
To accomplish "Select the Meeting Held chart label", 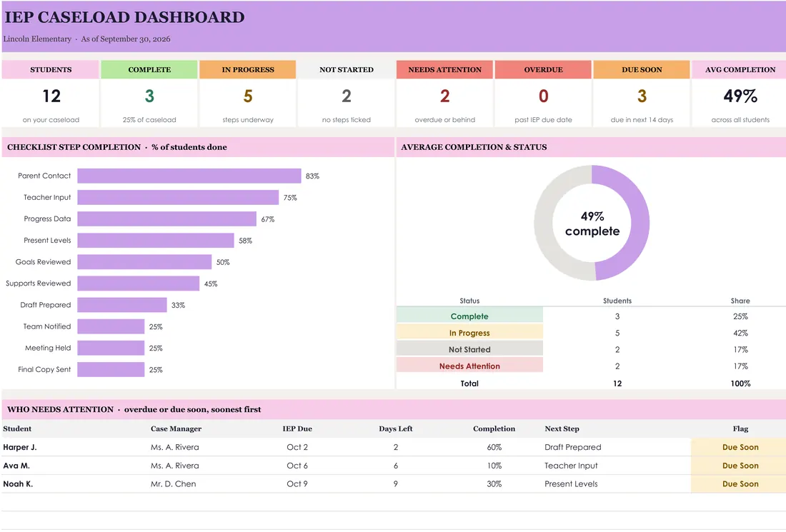I will 48,348.
